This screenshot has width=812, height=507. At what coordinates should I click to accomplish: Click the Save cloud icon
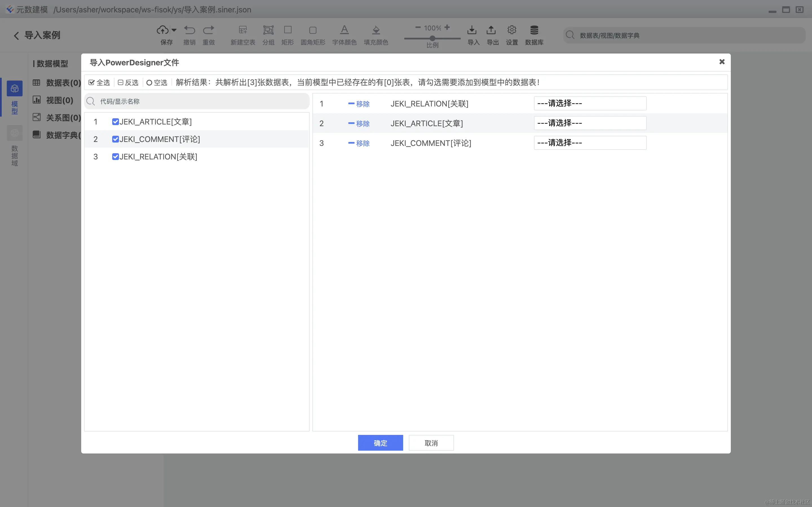coord(163,30)
